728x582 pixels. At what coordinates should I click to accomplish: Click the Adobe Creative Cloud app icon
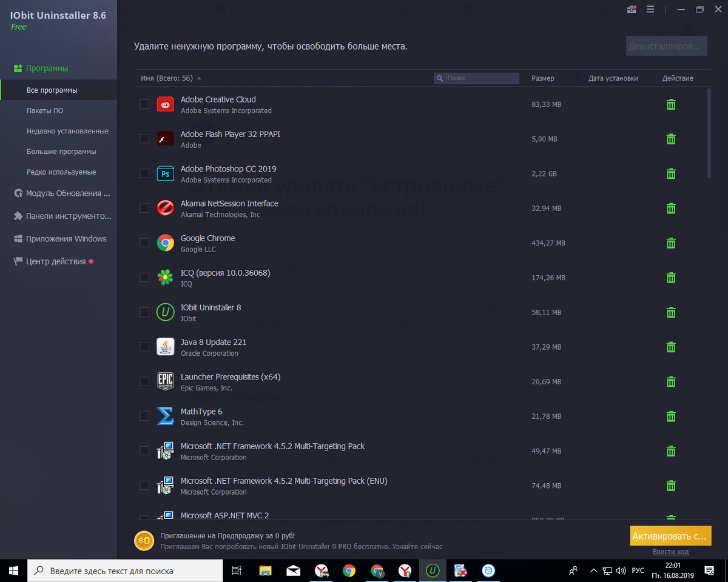[x=166, y=104]
